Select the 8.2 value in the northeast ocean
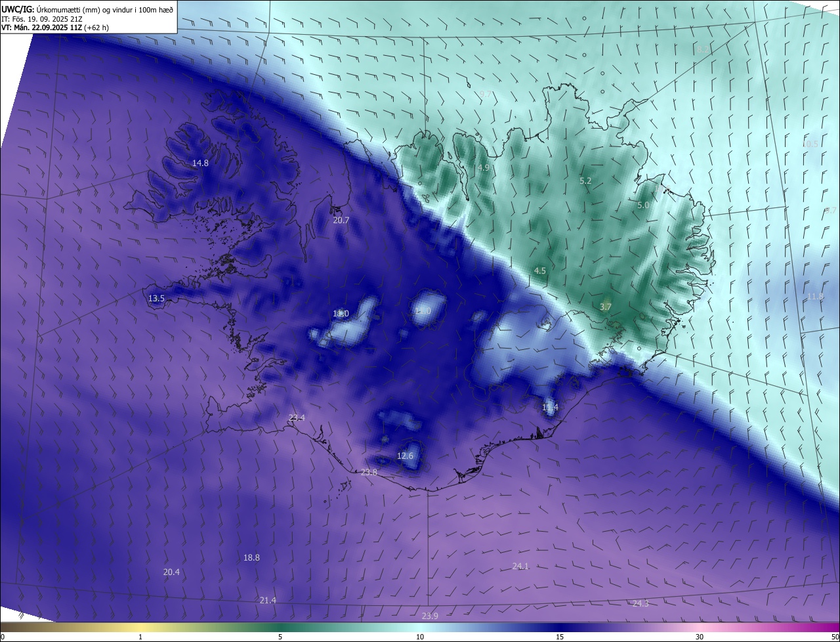Viewport: 840px width, 642px height. coord(703,49)
